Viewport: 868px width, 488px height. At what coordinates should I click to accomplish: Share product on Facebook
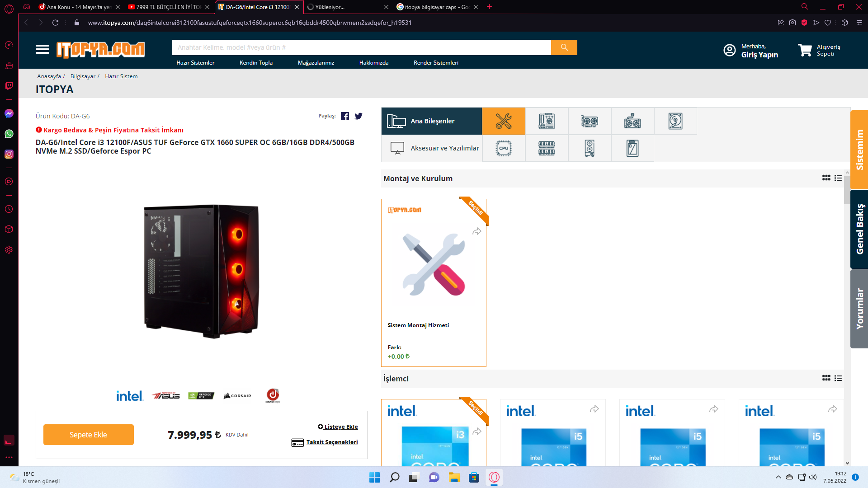pyautogui.click(x=345, y=116)
